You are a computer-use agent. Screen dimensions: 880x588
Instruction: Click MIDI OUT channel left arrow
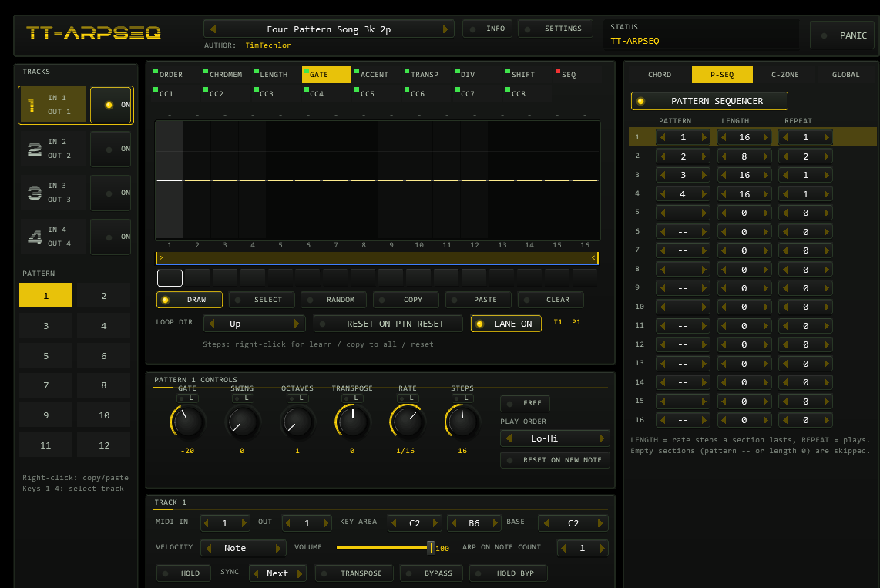tap(288, 523)
